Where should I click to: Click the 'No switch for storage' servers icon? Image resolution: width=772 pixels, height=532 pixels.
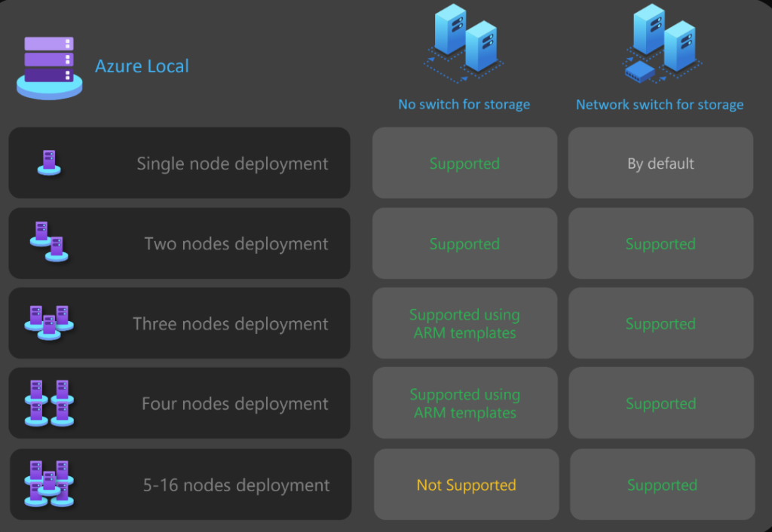(x=464, y=43)
